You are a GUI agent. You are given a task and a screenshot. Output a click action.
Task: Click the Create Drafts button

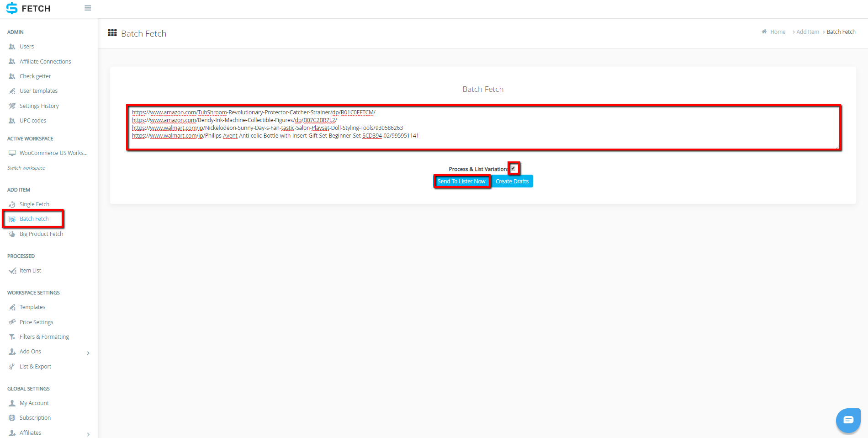point(512,182)
